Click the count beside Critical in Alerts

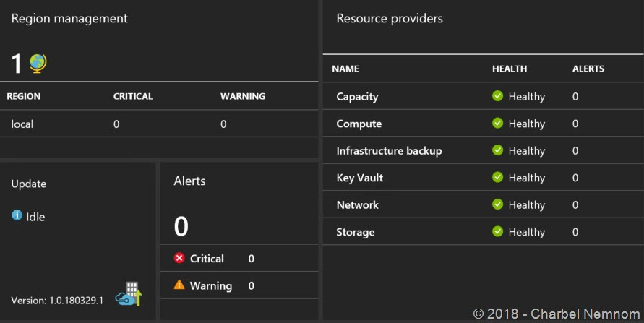251,259
